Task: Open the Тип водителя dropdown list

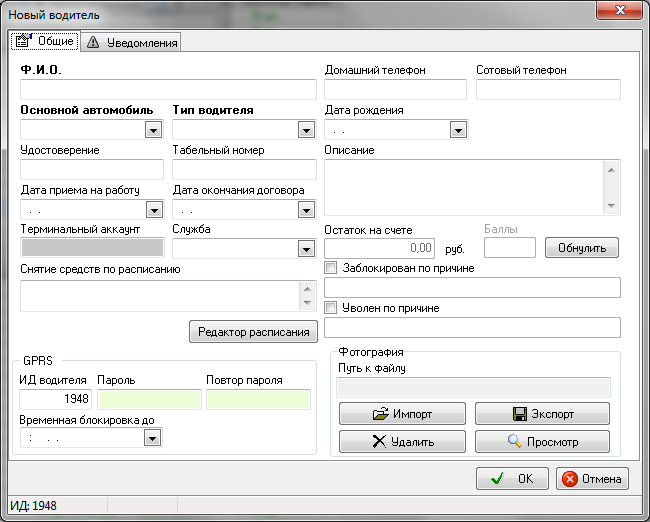Action: tap(306, 129)
